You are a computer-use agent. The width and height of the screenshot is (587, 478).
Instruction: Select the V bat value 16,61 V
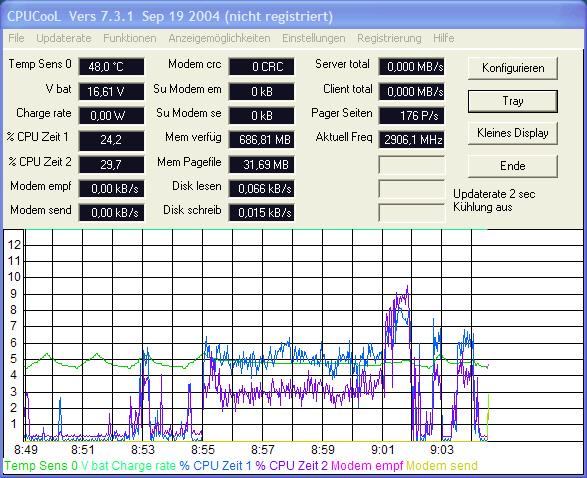tap(111, 91)
